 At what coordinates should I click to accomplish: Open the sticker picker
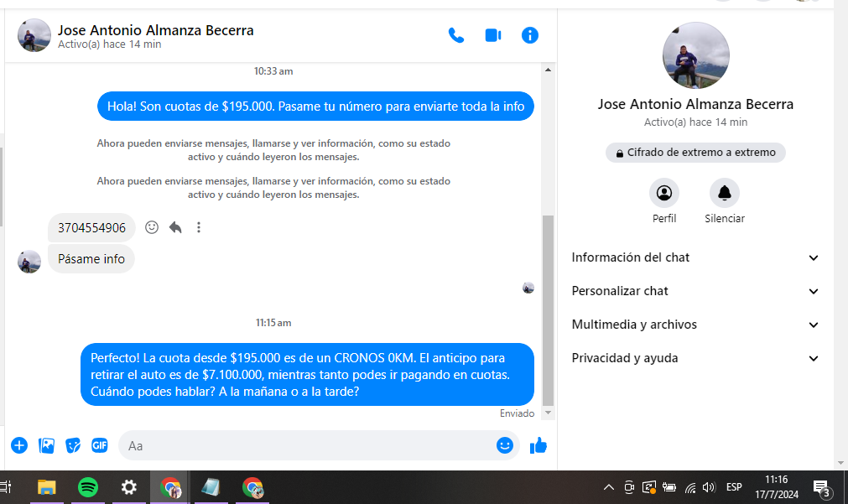(74, 445)
